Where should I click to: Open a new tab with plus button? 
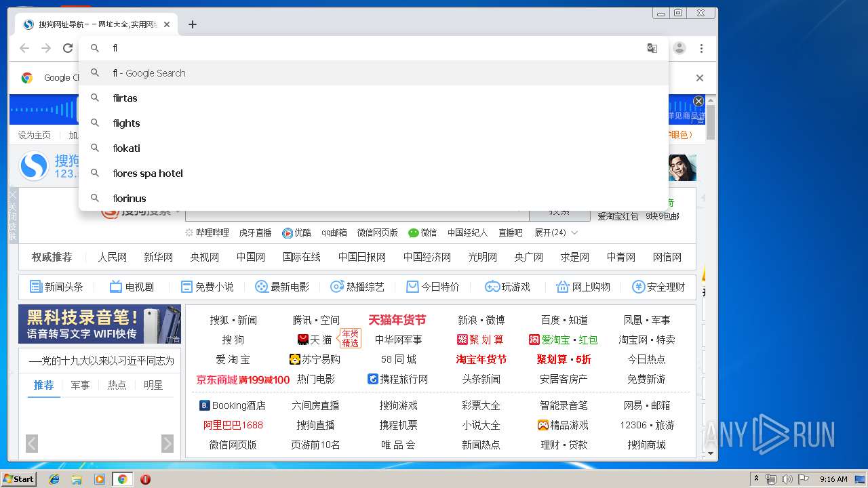point(193,24)
